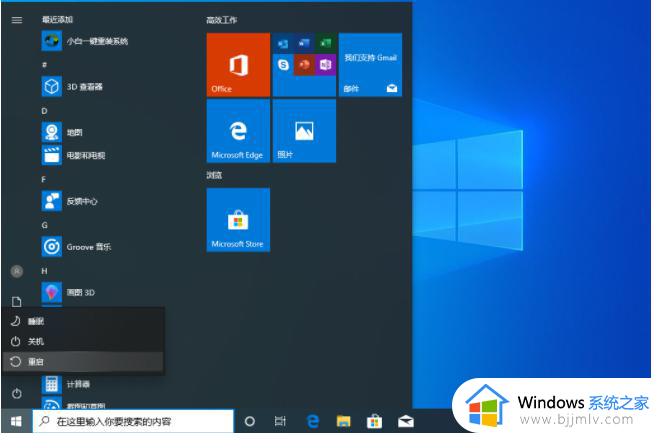Screen dimensions: 654x433
Task: Open Microsoft Store from taskbar
Action: point(374,421)
